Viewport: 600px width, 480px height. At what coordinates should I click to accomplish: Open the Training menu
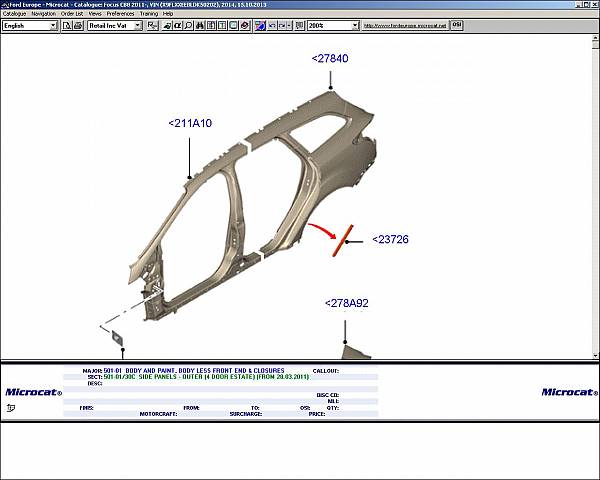[149, 14]
